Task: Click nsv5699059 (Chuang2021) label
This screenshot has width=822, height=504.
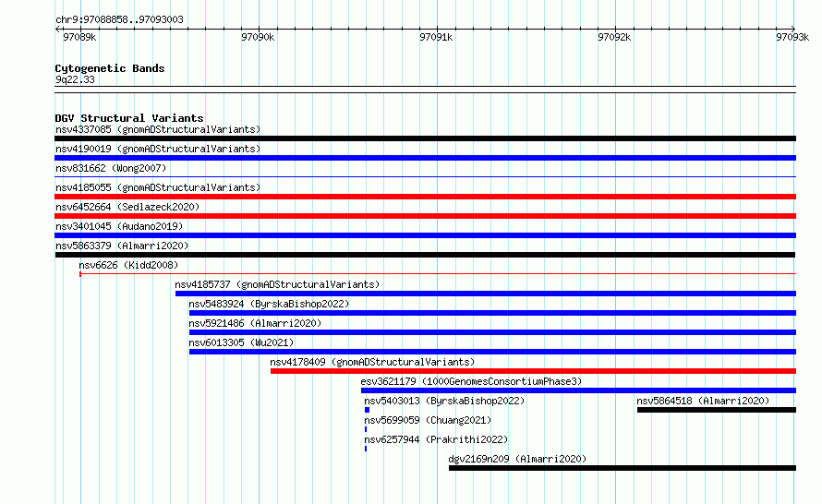Action: pyautogui.click(x=428, y=420)
